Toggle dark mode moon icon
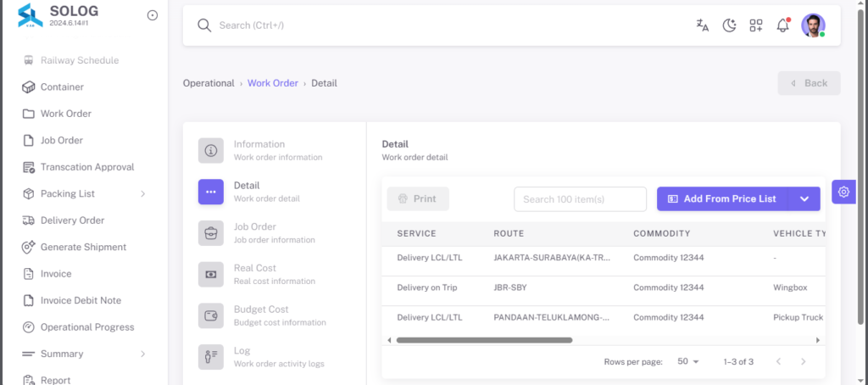The height and width of the screenshot is (385, 868). coord(730,25)
